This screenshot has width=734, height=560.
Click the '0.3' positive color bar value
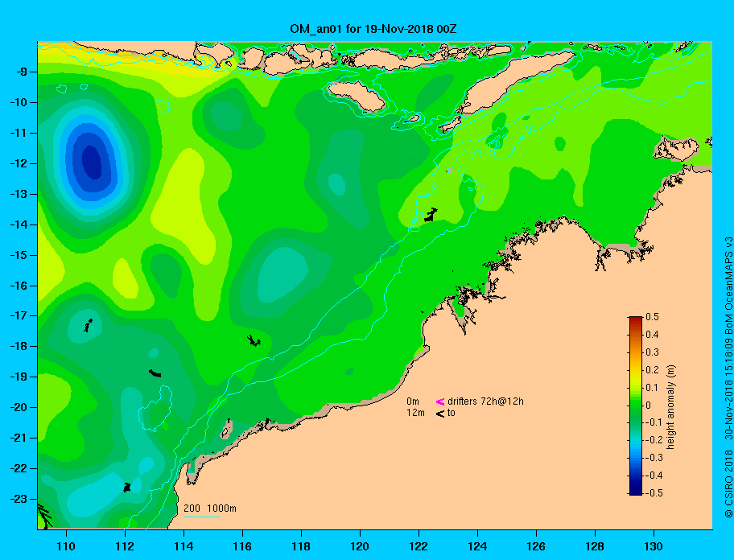coord(652,352)
